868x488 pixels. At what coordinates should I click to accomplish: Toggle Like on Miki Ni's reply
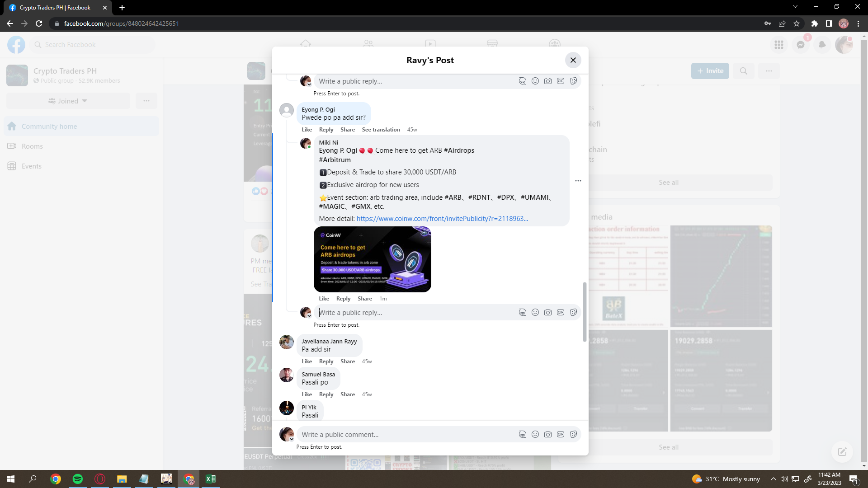click(324, 299)
